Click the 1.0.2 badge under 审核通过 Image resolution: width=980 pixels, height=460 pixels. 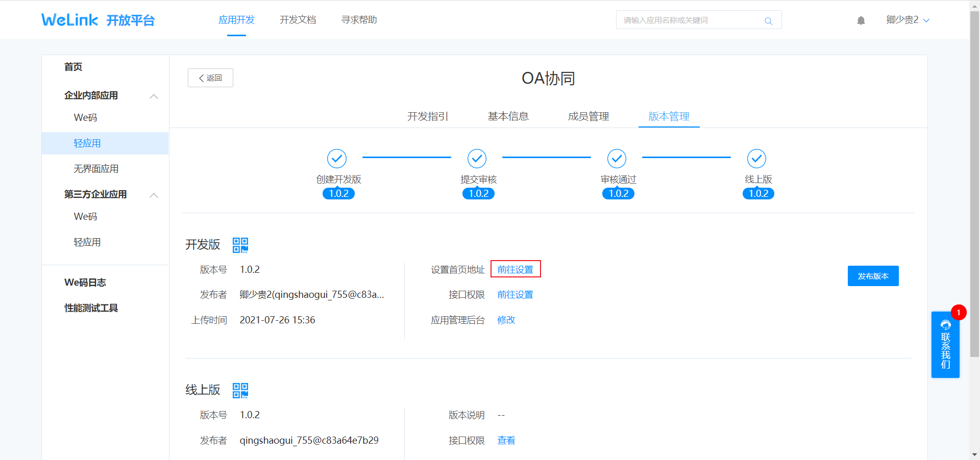tap(618, 193)
